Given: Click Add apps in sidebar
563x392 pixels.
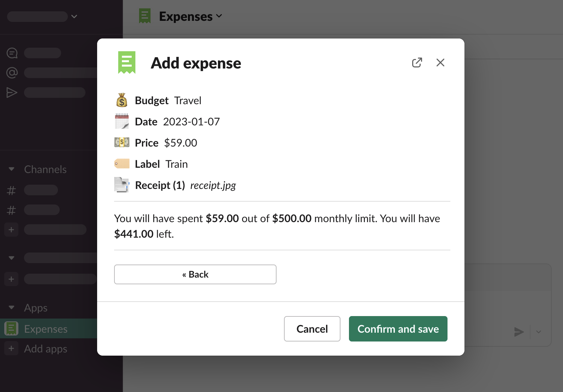Looking at the screenshot, I should coord(46,349).
